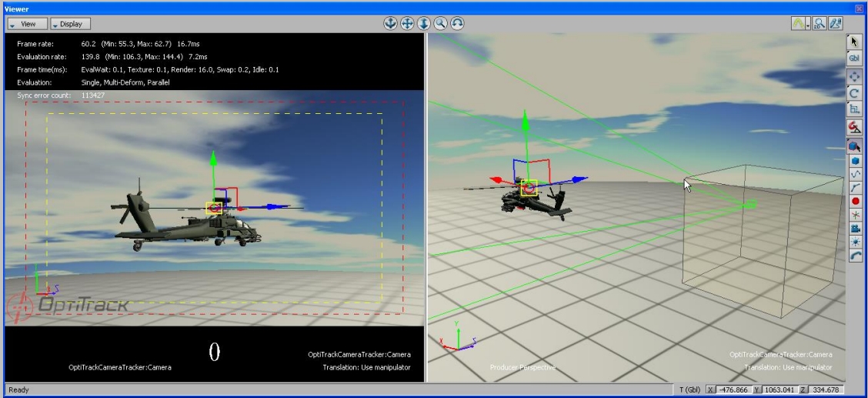Toggle the Y translation axis button
868x398 pixels.
click(x=756, y=390)
